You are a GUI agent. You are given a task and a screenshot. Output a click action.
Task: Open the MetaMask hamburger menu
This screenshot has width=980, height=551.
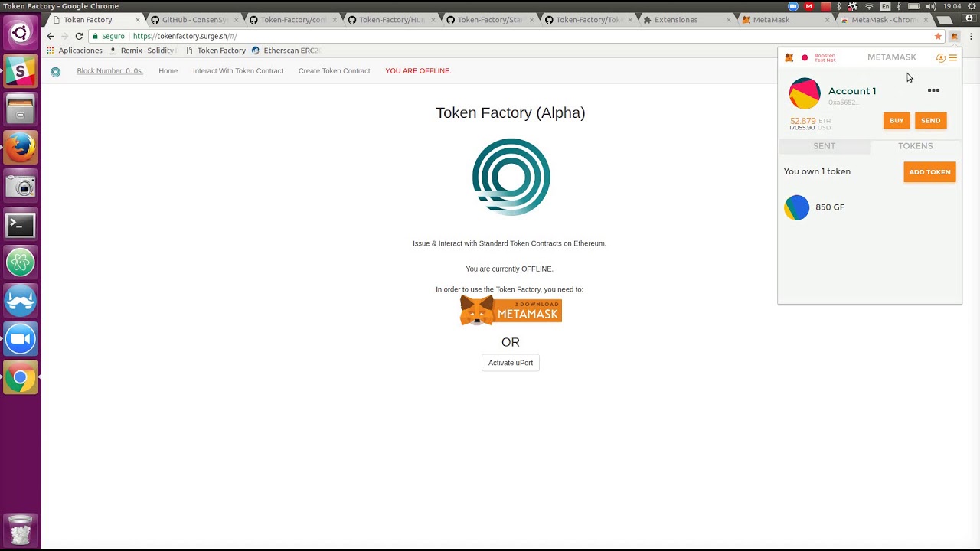click(x=953, y=57)
